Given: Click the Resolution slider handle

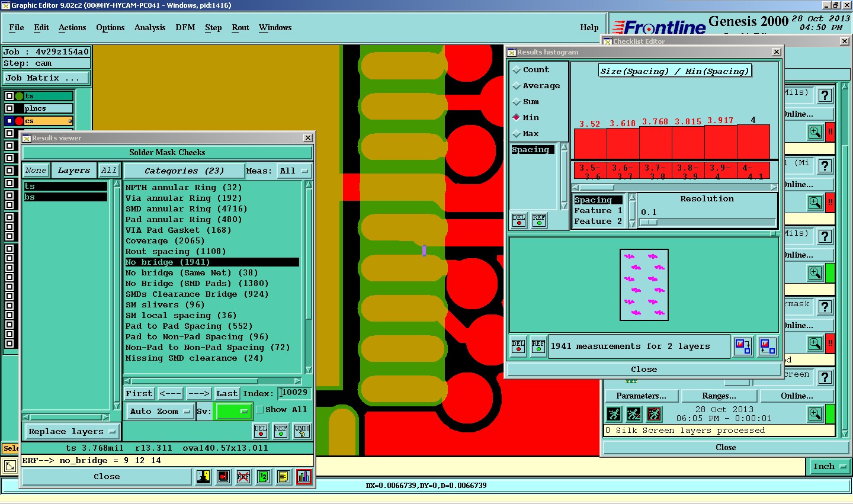Looking at the screenshot, I should pyautogui.click(x=649, y=223).
